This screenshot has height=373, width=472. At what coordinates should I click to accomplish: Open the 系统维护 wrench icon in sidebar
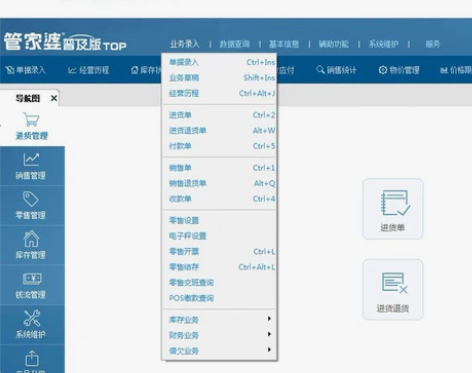point(32,318)
